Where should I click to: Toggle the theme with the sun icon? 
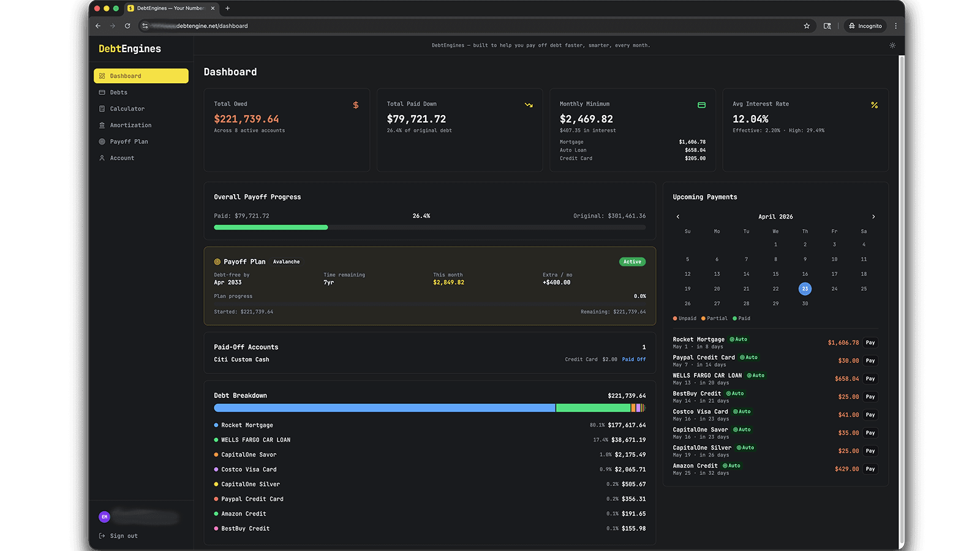[x=892, y=45]
